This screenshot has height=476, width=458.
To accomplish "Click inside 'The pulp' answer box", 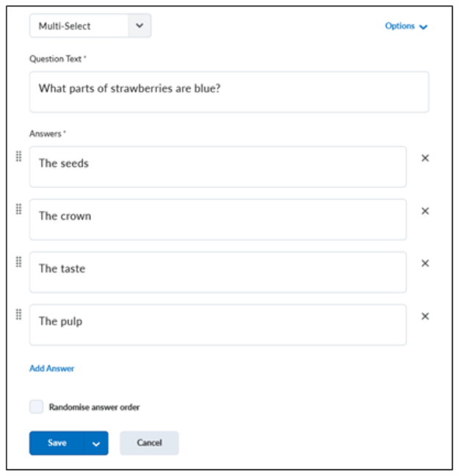I will point(217,325).
